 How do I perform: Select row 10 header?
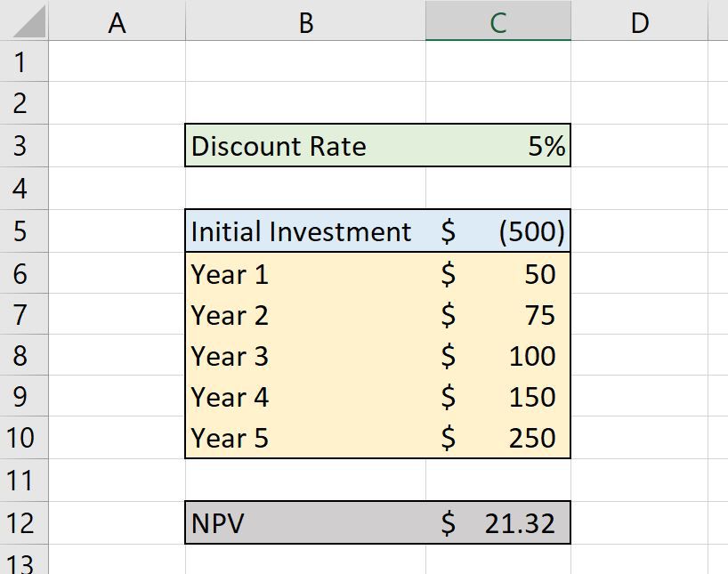click(x=24, y=438)
